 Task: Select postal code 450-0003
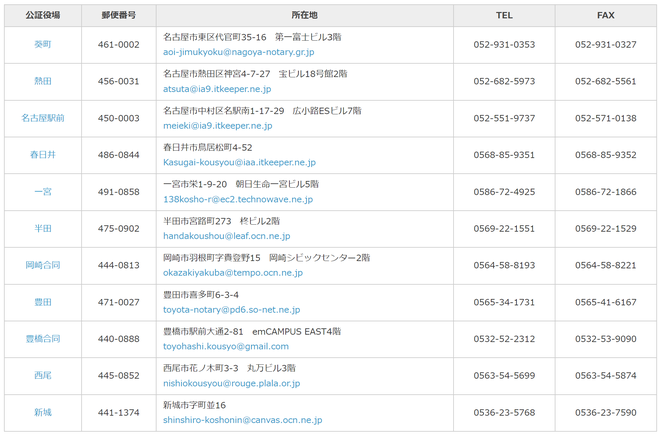pyautogui.click(x=119, y=118)
